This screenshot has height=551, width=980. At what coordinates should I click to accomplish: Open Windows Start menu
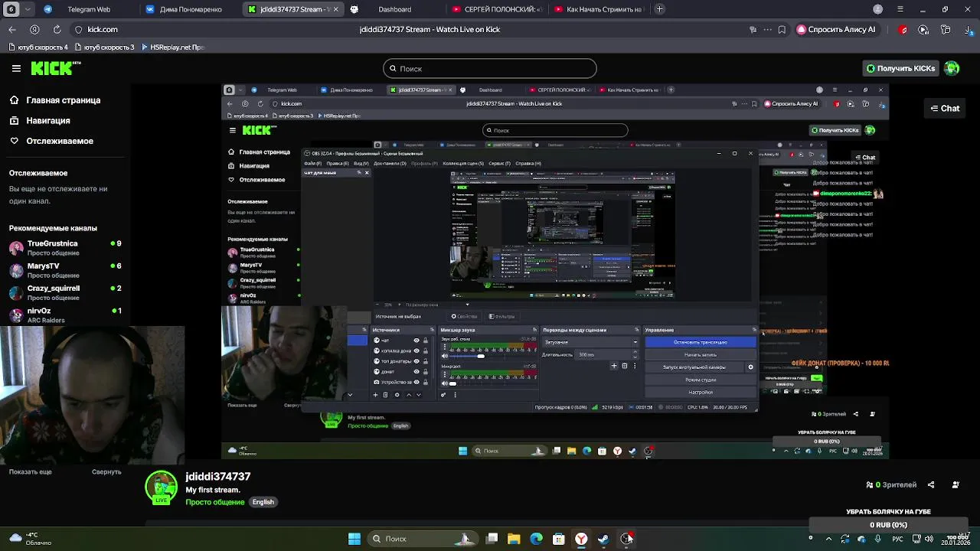pyautogui.click(x=354, y=539)
